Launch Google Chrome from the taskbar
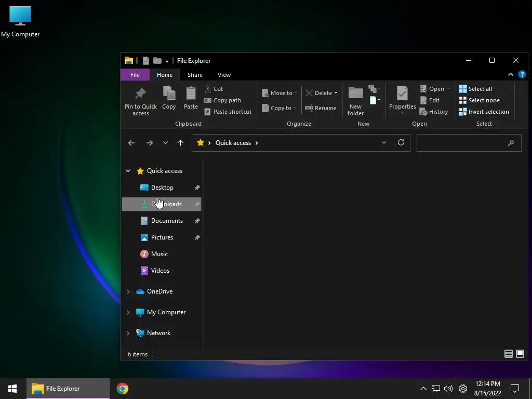532x399 pixels. (x=123, y=389)
